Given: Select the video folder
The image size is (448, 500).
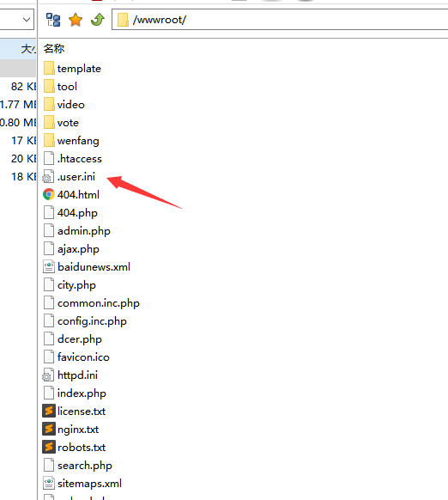Looking at the screenshot, I should point(70,105).
